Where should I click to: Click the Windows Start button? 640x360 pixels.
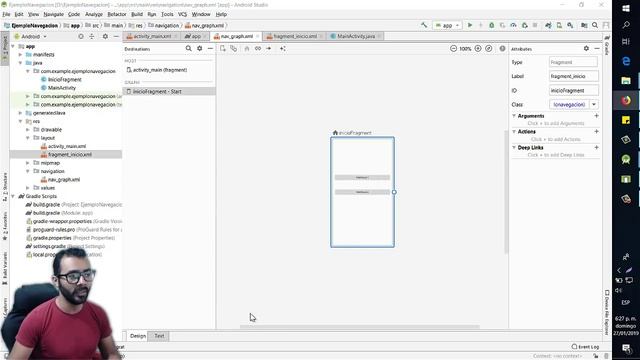[x=626, y=8]
